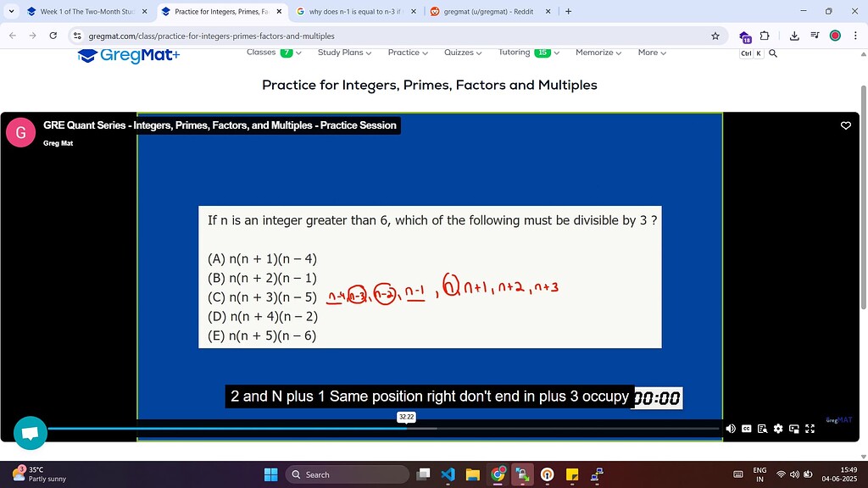Favorite the video with the heart icon
Image resolution: width=868 pixels, height=488 pixels.
pyautogui.click(x=845, y=125)
